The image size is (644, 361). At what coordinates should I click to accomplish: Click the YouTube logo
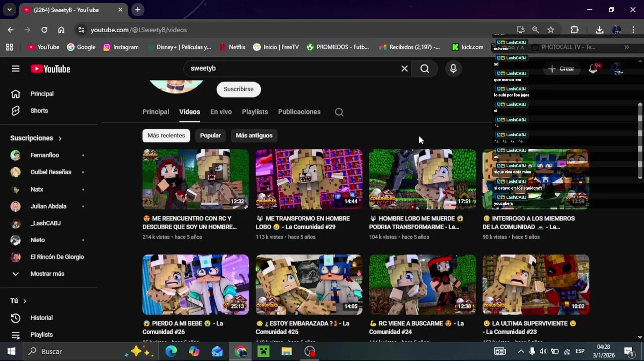point(50,69)
